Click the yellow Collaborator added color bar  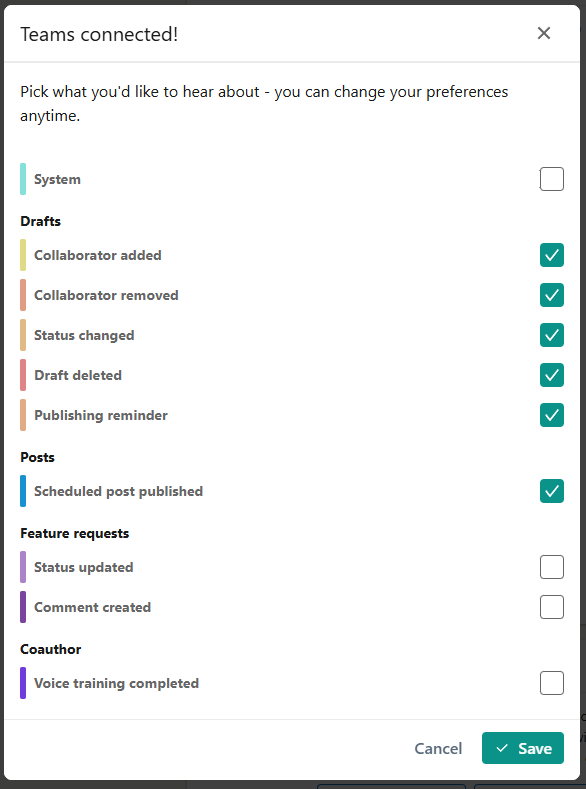tap(23, 255)
